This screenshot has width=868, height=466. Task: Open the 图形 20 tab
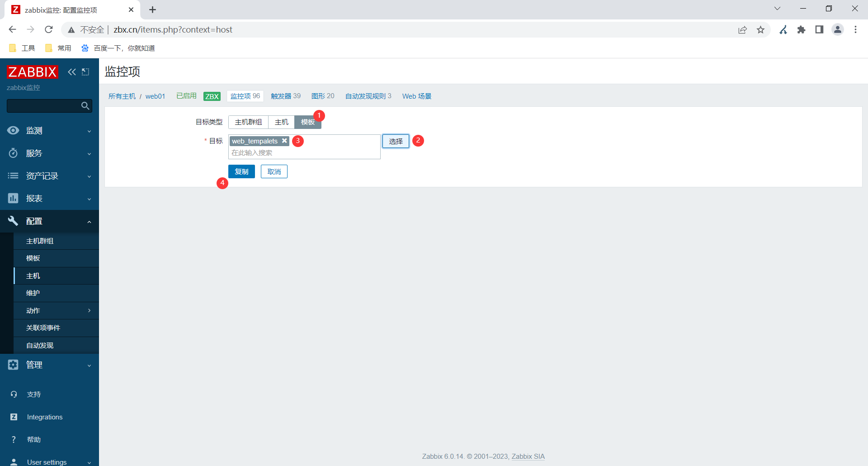tap(323, 96)
